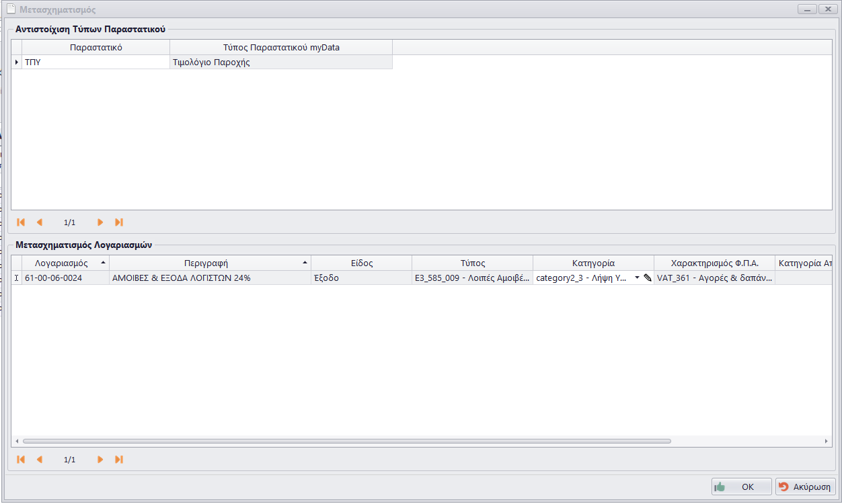Sort by Λογαριασμός column header
The image size is (842, 504).
click(x=61, y=263)
